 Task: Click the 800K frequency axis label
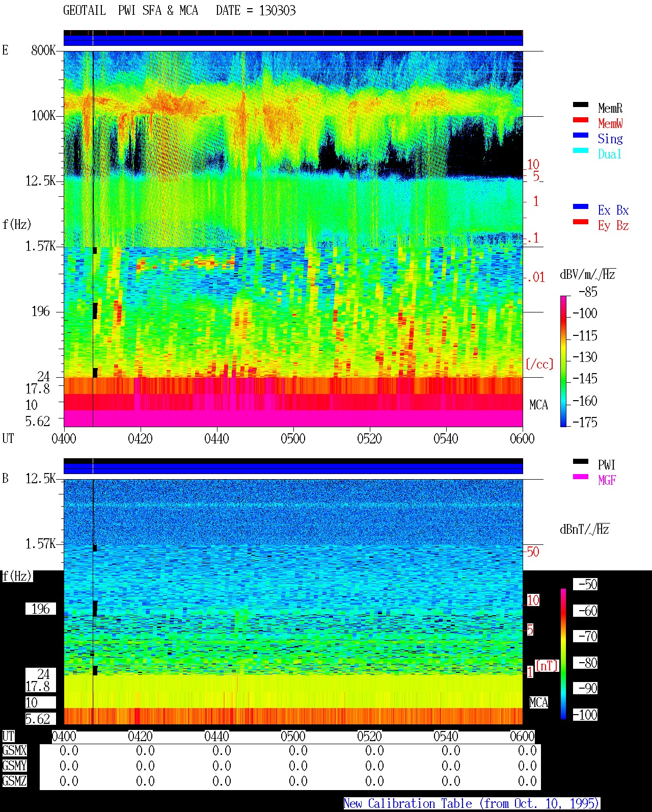(43, 50)
